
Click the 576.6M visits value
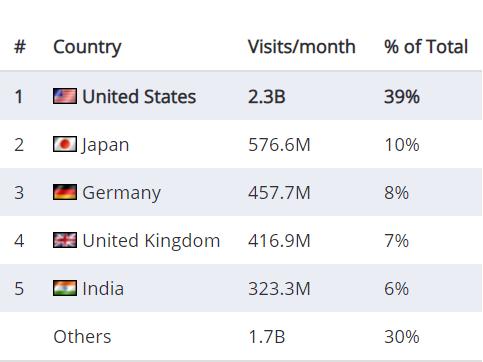(x=279, y=145)
